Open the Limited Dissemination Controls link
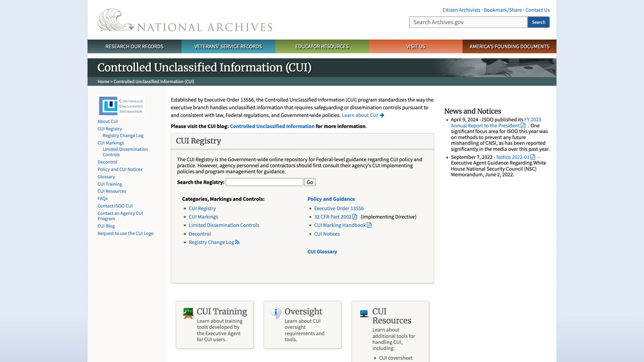Screen dimensions: 644x362 224,225
